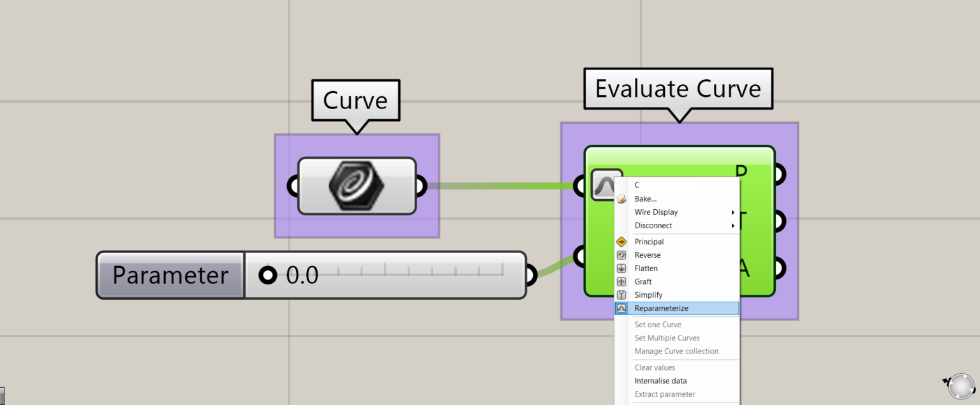This screenshot has height=405, width=980.
Task: Click the Bake icon in the context menu
Action: tap(621, 198)
